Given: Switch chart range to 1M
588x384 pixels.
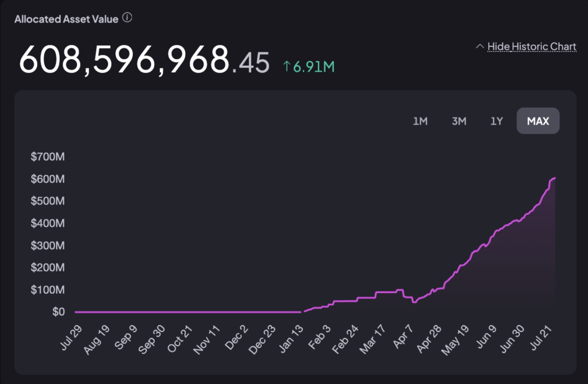Looking at the screenshot, I should (420, 121).
